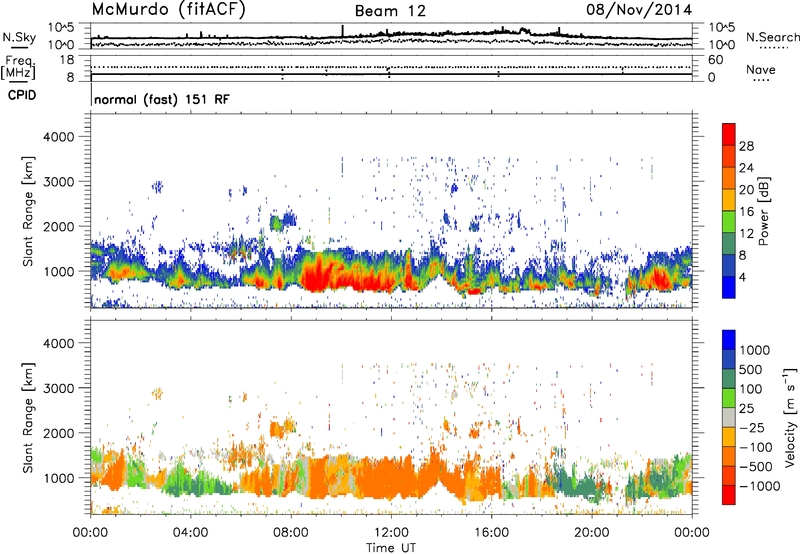Click the Power [dB] colorbar label
The width and height of the screenshot is (800, 554).
tap(763, 211)
